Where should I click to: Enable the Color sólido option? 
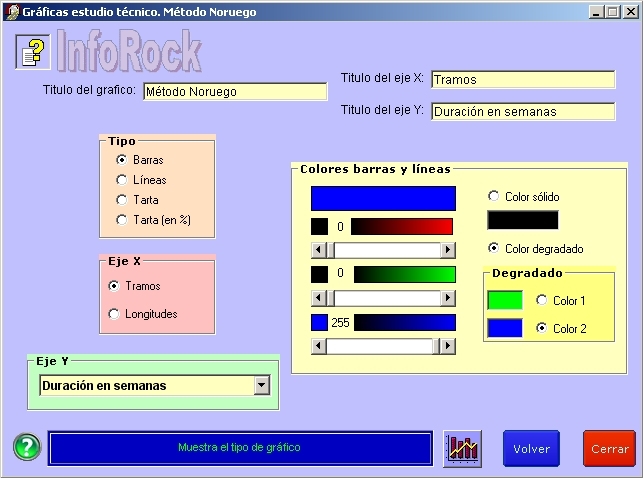pos(493,197)
